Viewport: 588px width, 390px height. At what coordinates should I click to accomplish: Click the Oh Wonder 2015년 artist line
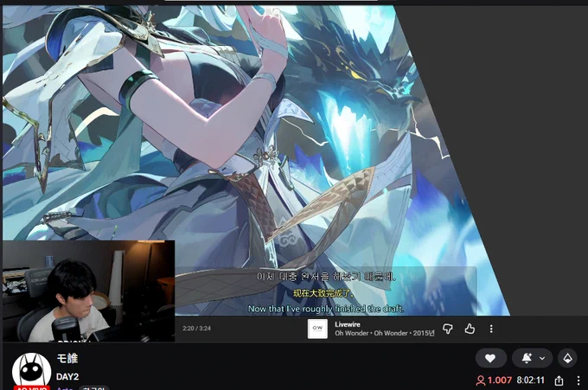385,333
